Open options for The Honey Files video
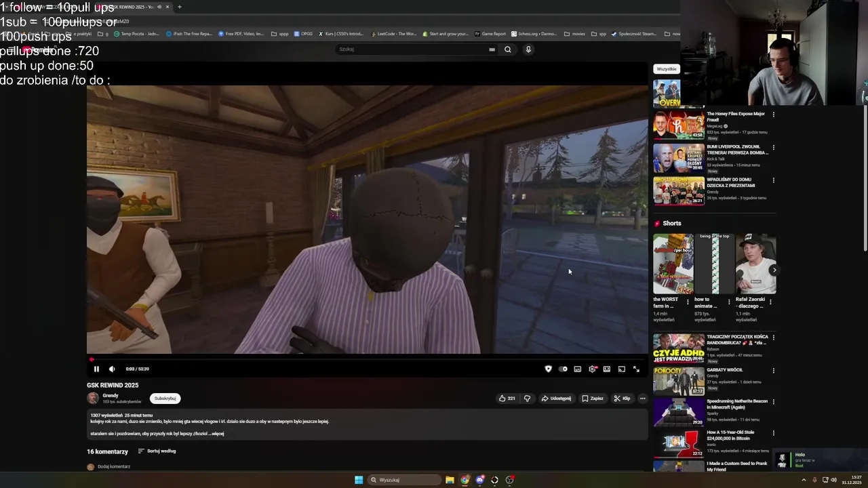This screenshot has height=488, width=868. tap(773, 114)
